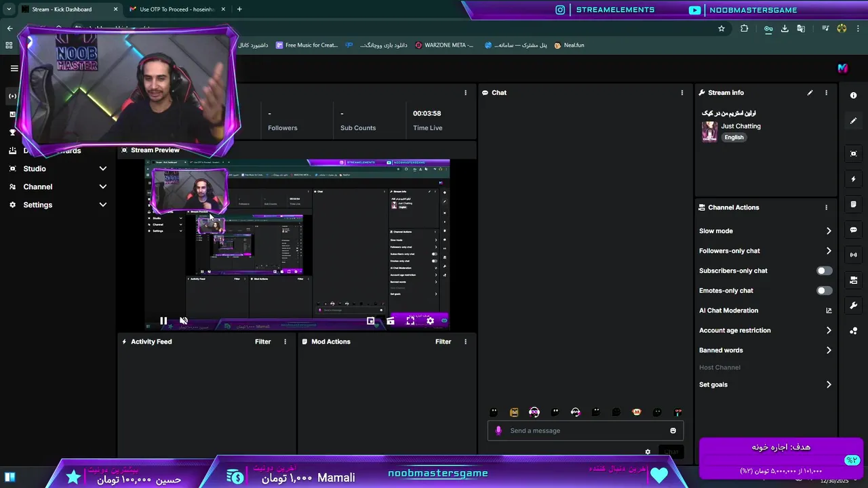
Task: Click the document icon in right sidebar
Action: [853, 204]
